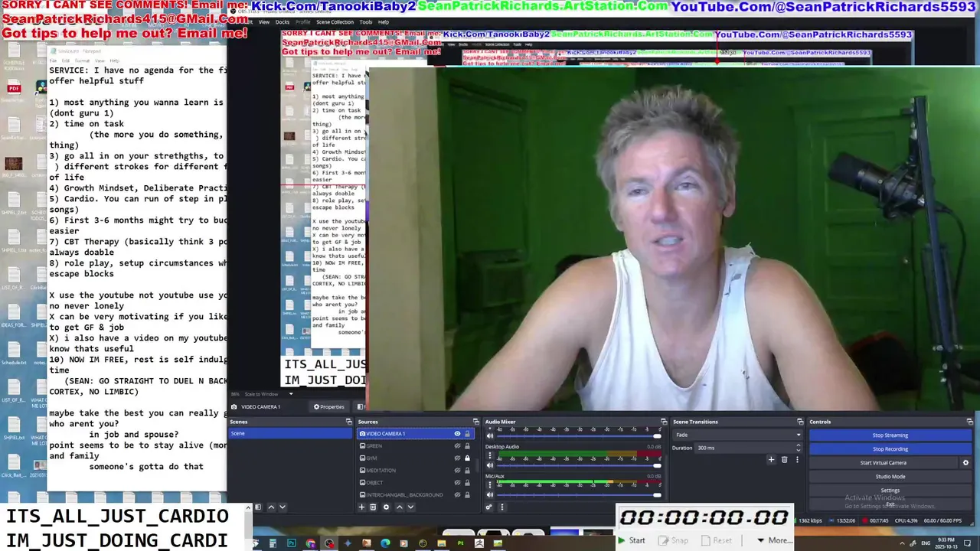This screenshot has height=551, width=980.
Task: Adjust the Mic/Aux volume slider
Action: point(578,495)
